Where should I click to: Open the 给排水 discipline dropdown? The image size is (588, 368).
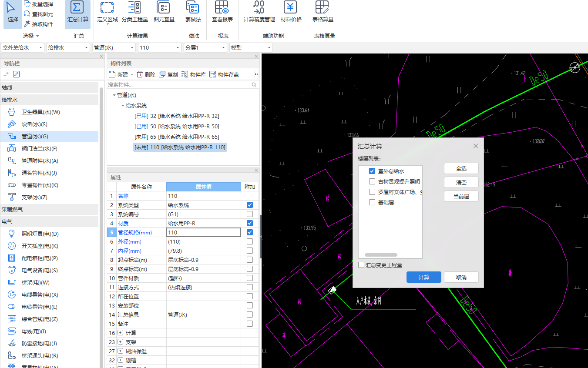tap(68, 47)
